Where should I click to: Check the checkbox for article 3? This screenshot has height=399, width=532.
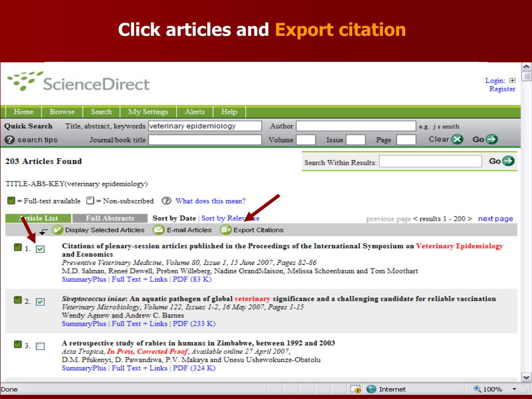(x=40, y=346)
